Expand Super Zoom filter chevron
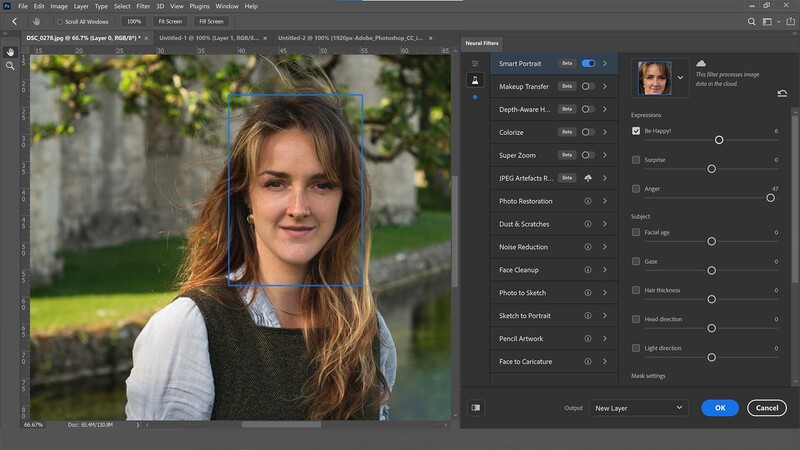This screenshot has width=800, height=450. coord(605,155)
